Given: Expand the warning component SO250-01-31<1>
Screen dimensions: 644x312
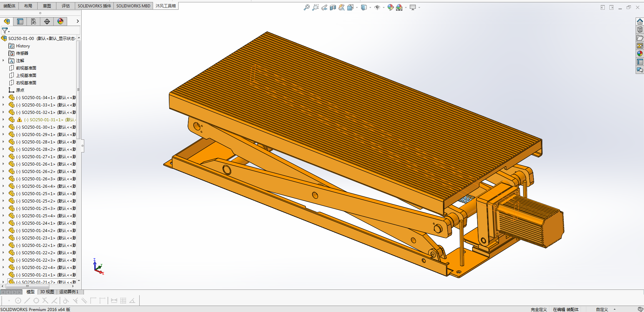Looking at the screenshot, I should point(3,120).
